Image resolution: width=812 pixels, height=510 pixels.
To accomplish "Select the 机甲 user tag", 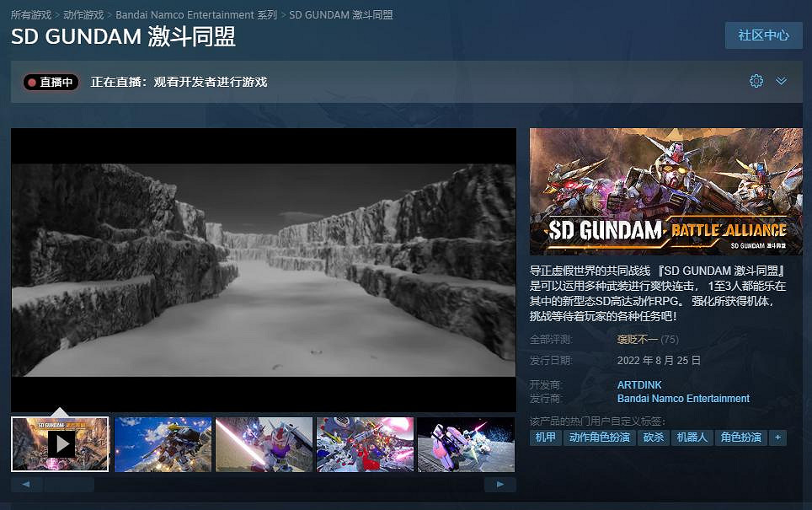I will (x=544, y=438).
